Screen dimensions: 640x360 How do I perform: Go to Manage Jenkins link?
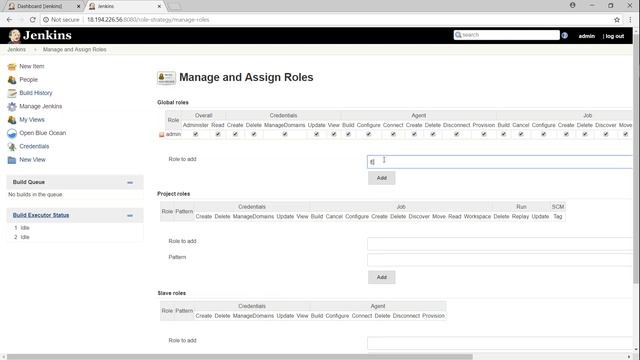(41, 107)
